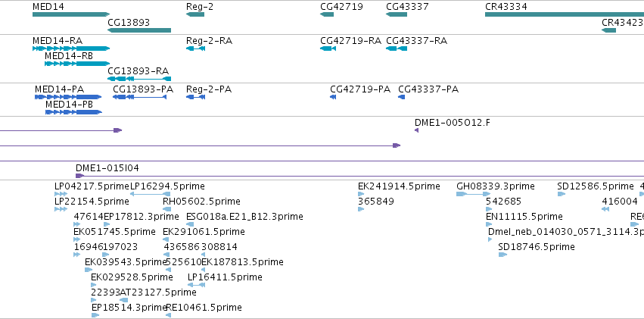Click the DME1-015I04 clone start marker
The height and width of the screenshot is (319, 644).
[x=79, y=176]
